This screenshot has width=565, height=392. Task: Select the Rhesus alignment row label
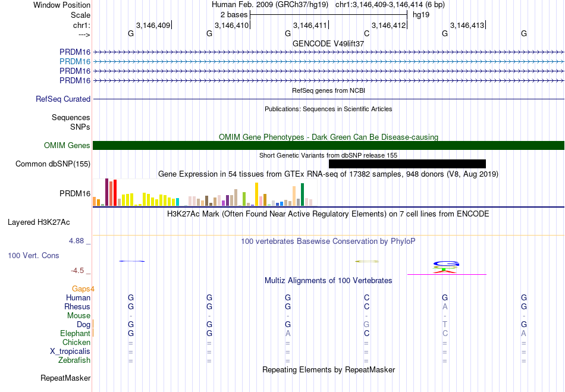[x=77, y=306]
